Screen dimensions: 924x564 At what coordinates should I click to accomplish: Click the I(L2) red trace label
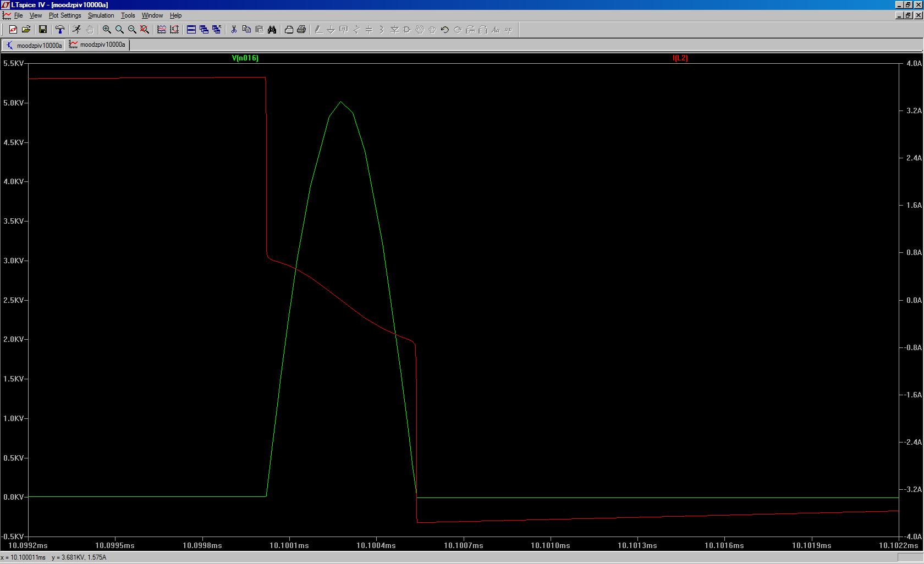[680, 58]
